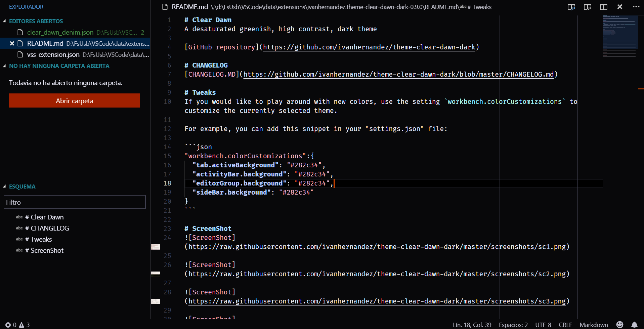This screenshot has height=329, width=644.
Task: Click "tab.activeBackground" key in editor
Action: 235,165
